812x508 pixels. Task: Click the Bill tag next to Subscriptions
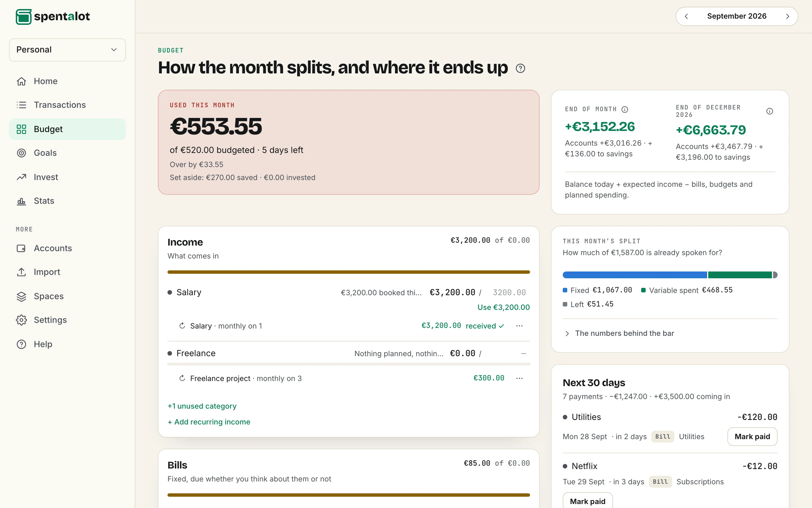[x=660, y=482]
